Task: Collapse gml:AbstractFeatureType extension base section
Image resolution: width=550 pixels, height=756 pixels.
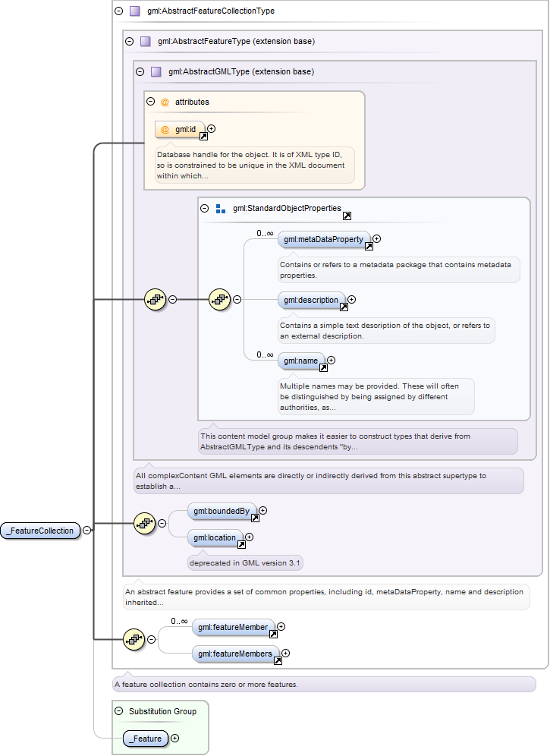Action: 129,41
